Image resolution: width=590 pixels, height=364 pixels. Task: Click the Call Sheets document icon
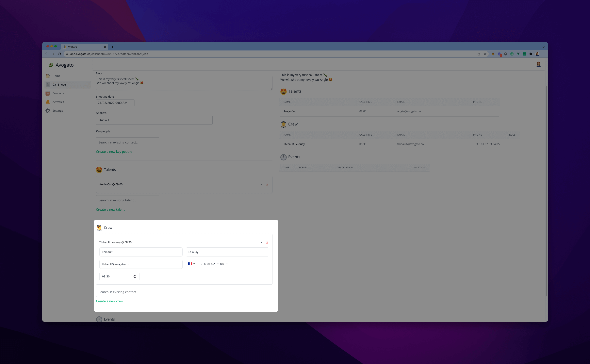click(48, 85)
